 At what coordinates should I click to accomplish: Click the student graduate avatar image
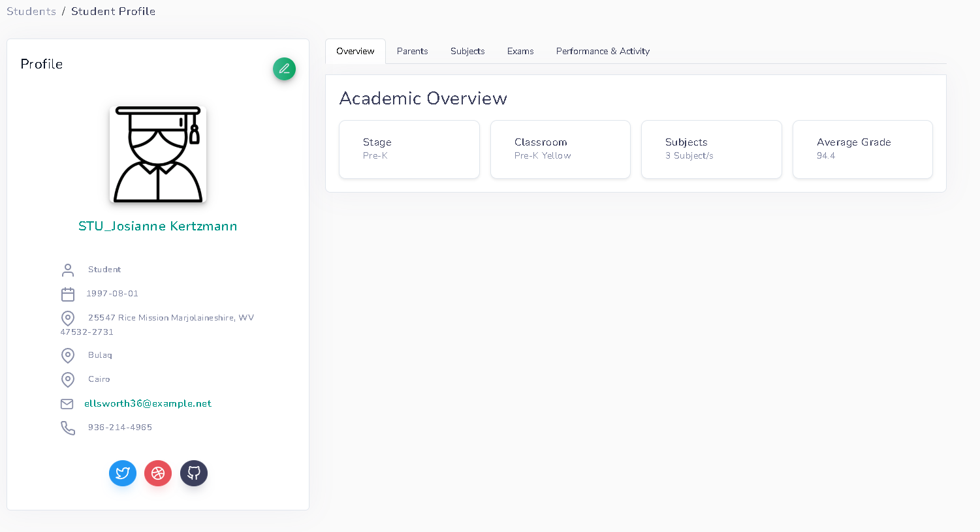coord(158,155)
